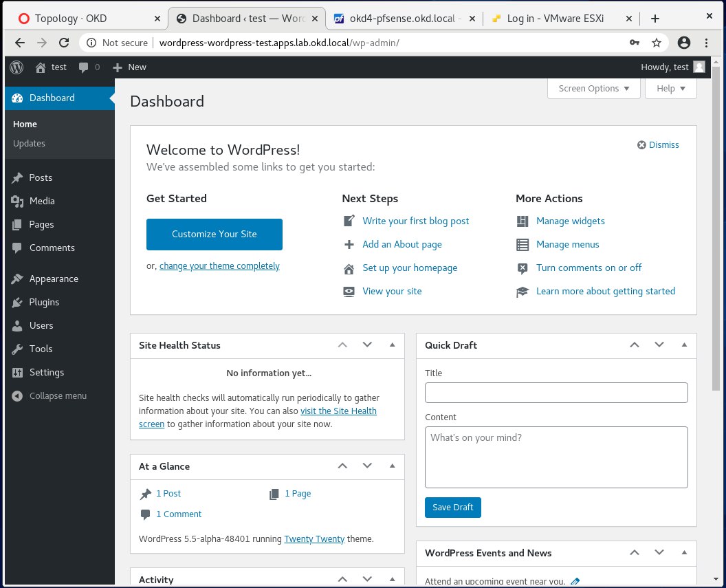Image resolution: width=726 pixels, height=588 pixels.
Task: Click the page vertical scrollbar
Action: pos(716,229)
